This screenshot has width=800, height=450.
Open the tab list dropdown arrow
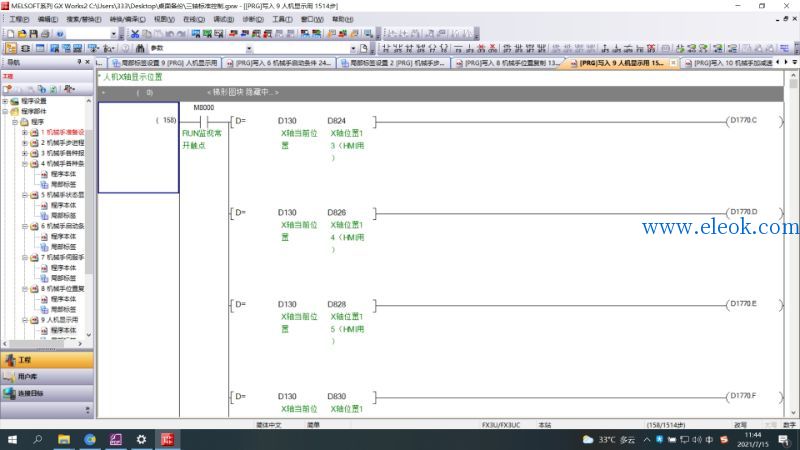click(x=794, y=62)
